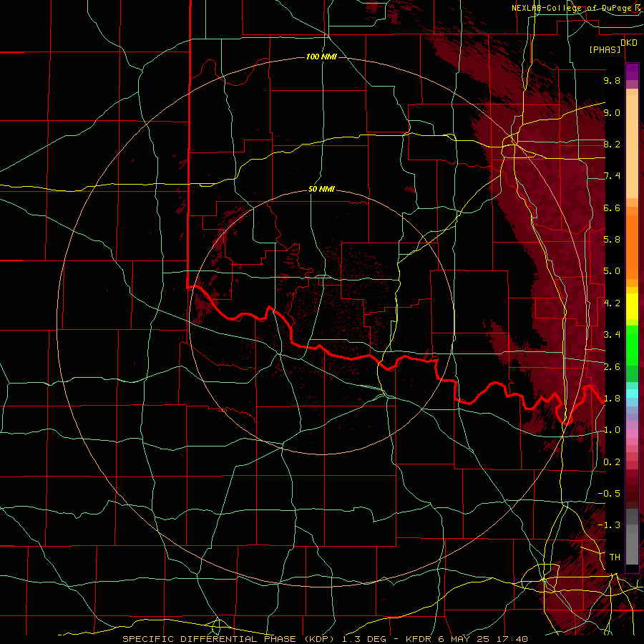Screen dimensions: 644x644
Task: Click the 6 MAY 25 date text
Action: click(x=463, y=639)
